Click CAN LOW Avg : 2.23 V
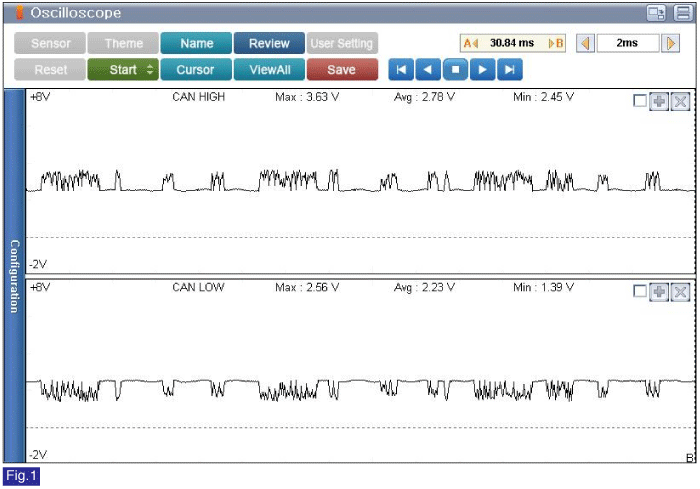 click(x=424, y=287)
